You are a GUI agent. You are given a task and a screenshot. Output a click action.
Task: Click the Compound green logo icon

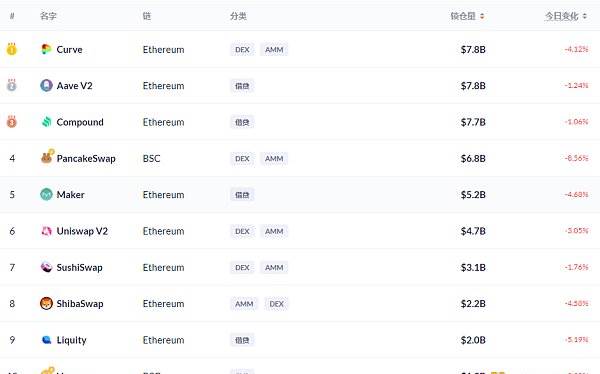pos(46,122)
